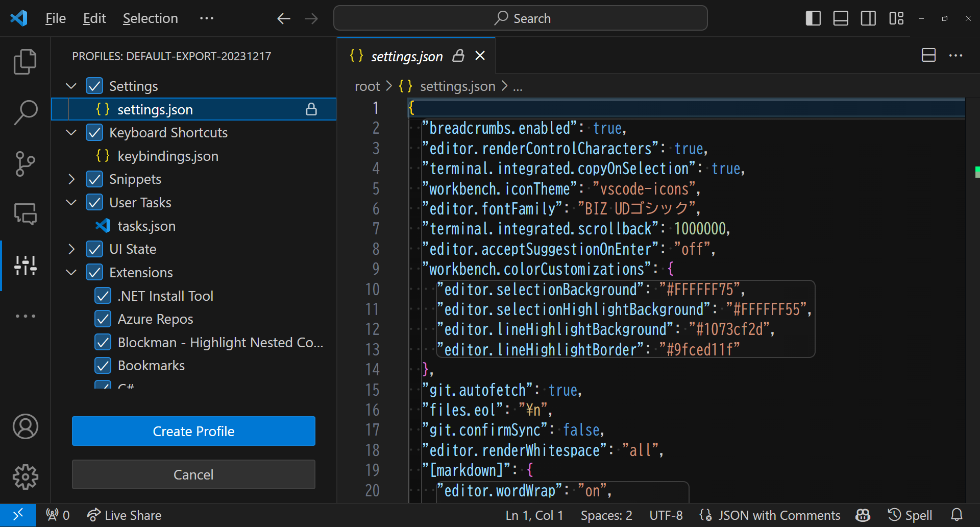Click the Cancel button

[193, 474]
